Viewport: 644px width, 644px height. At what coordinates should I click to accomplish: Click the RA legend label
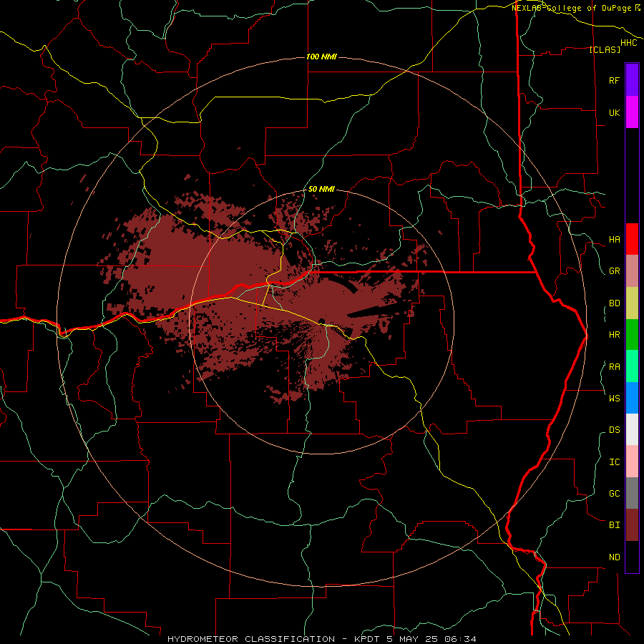(x=614, y=367)
